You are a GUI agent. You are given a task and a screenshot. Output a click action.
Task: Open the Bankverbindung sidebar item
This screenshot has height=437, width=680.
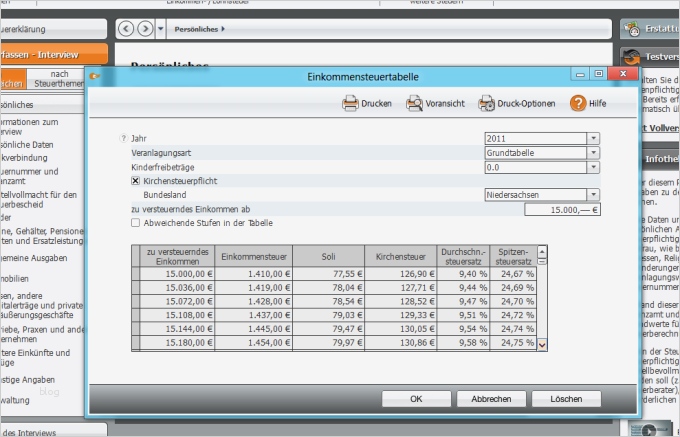[24, 158]
